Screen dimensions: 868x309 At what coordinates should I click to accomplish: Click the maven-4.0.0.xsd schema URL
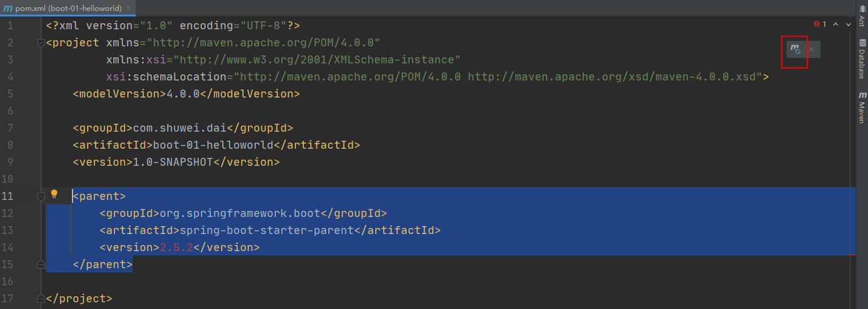coord(615,77)
